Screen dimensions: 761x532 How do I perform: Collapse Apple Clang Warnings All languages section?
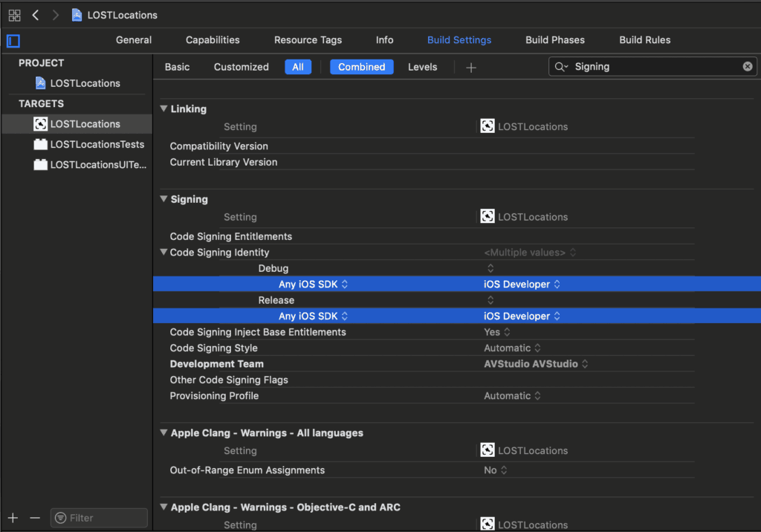tap(163, 432)
